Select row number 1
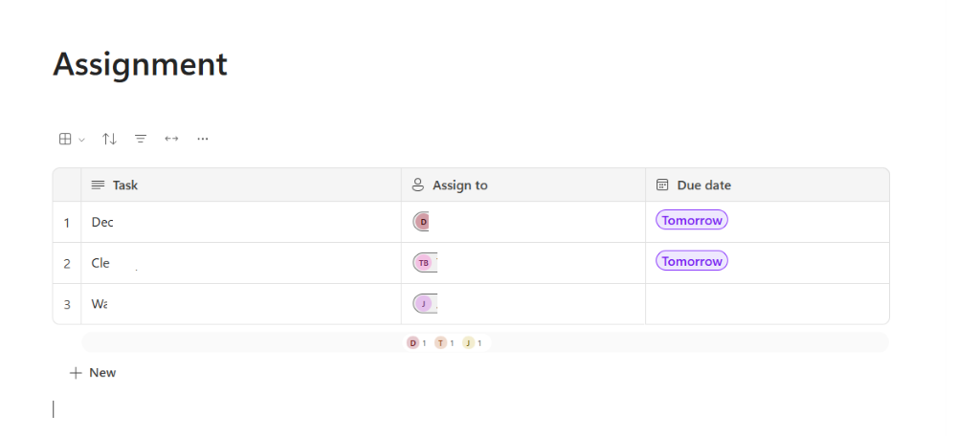This screenshot has height=436, width=980. (67, 223)
